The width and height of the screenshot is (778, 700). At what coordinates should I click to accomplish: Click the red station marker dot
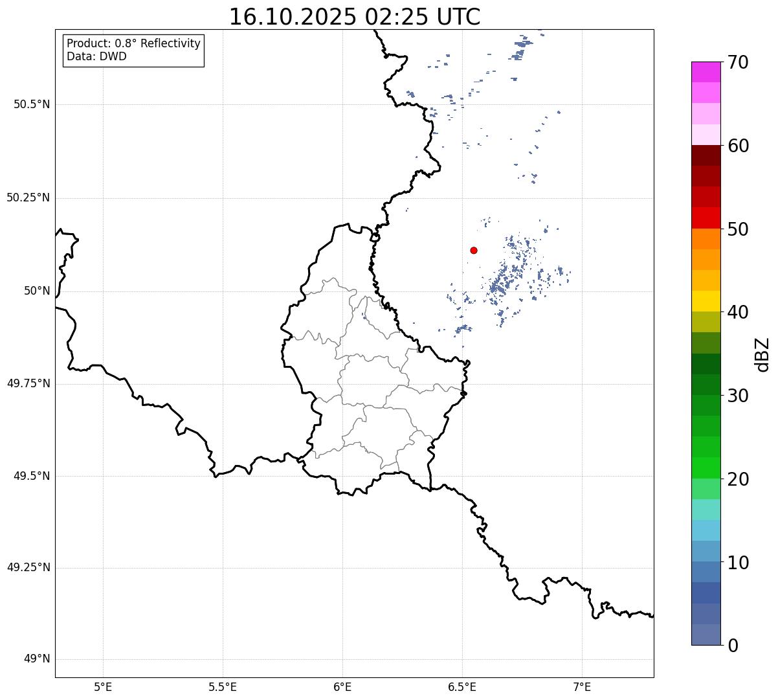pos(474,251)
